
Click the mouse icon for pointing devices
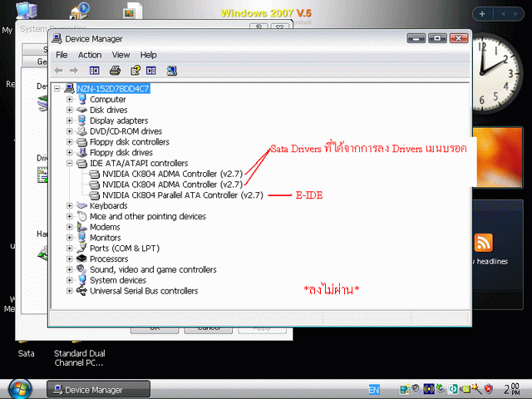(x=81, y=216)
